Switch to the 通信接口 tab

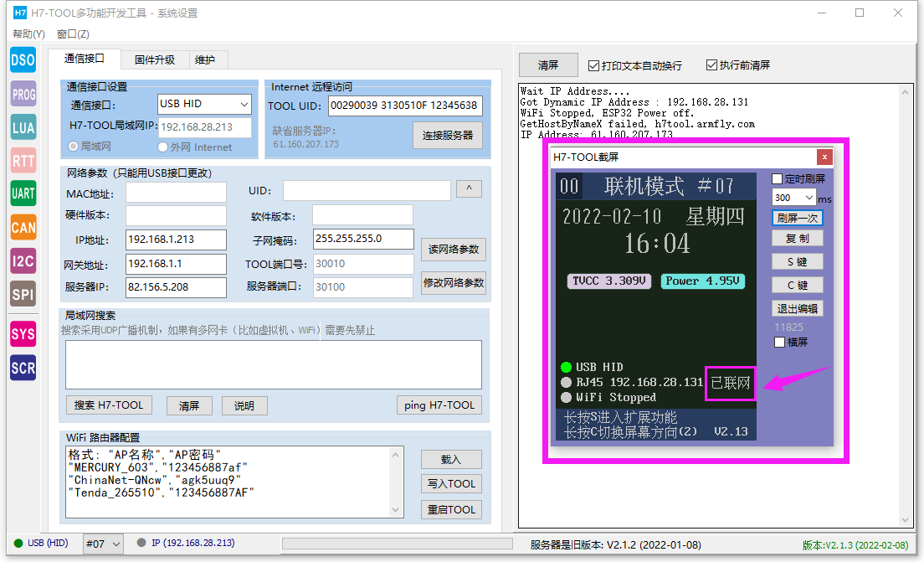85,59
